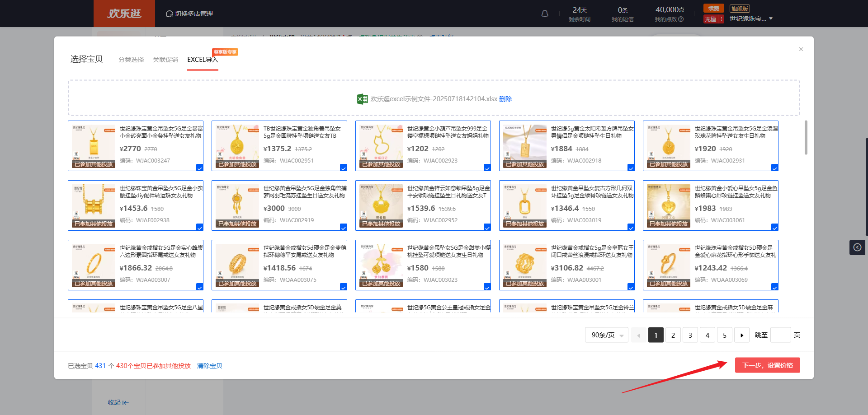Deselect product WJAC002952 checkmark

tap(487, 227)
